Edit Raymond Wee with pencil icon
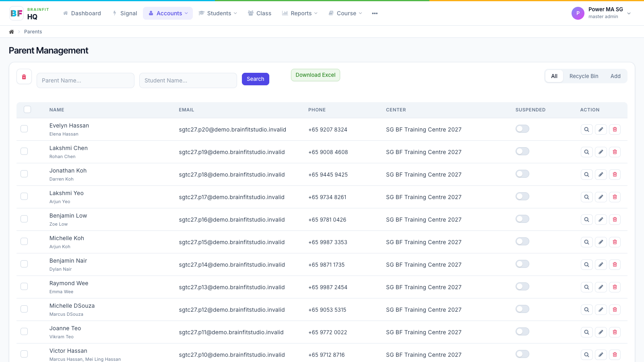This screenshot has width=644, height=362. pyautogui.click(x=601, y=287)
